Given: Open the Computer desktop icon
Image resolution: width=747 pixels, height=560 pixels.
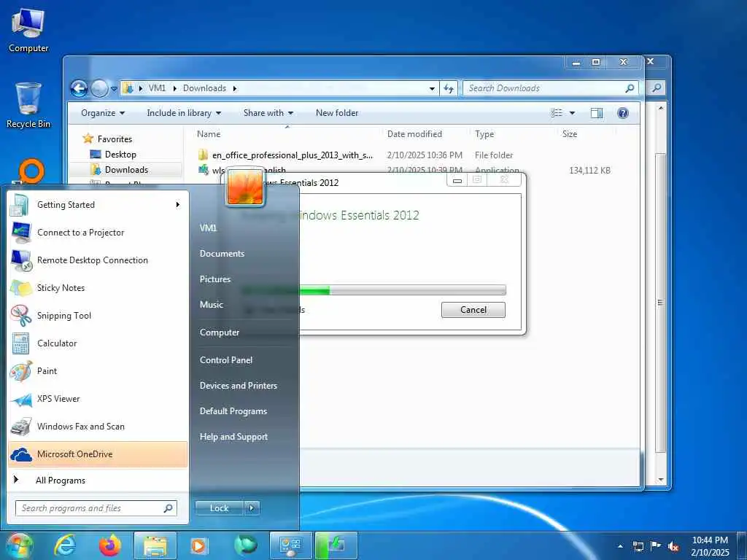Looking at the screenshot, I should click(28, 31).
